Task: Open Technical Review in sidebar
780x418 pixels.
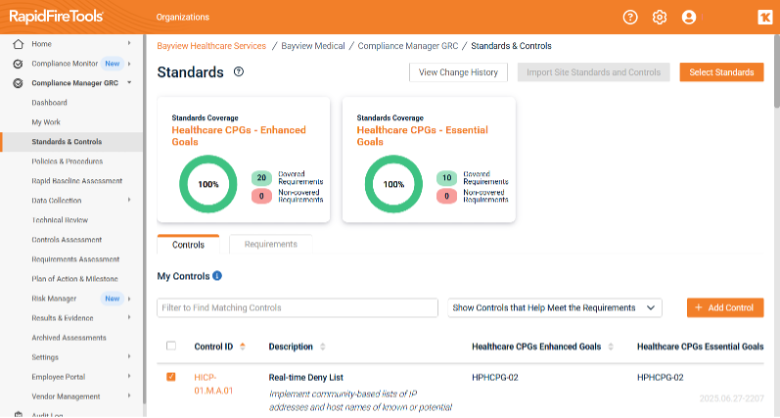Action: (60, 220)
